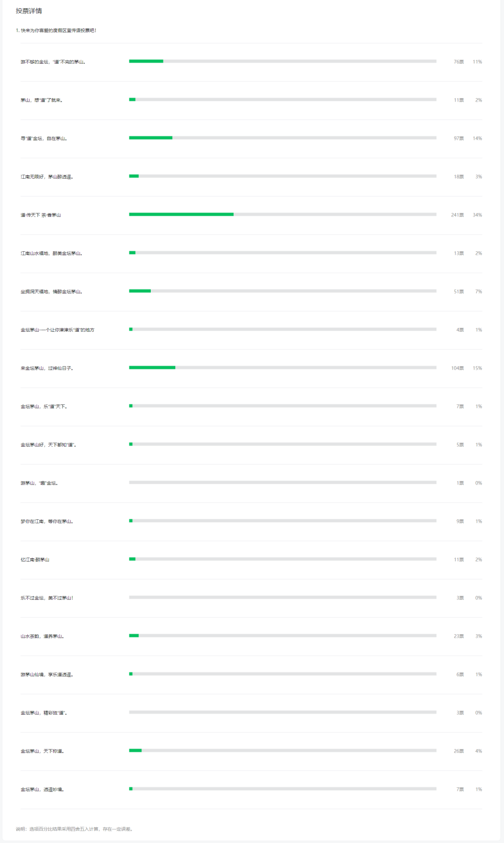This screenshot has height=843, width=504.
Task: Click option 山水茶韵，道养茅山
Action: pyautogui.click(x=42, y=636)
